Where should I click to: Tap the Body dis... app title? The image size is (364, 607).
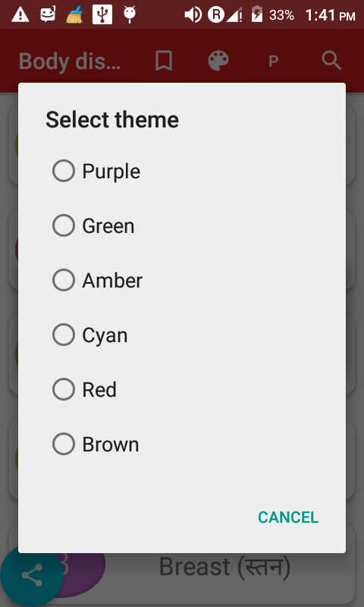point(70,61)
